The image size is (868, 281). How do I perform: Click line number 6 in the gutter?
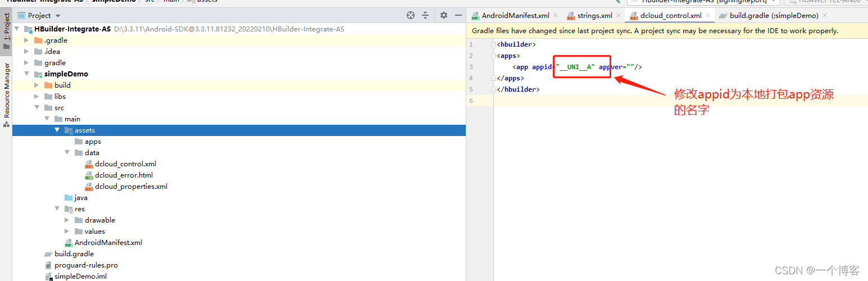pos(471,101)
